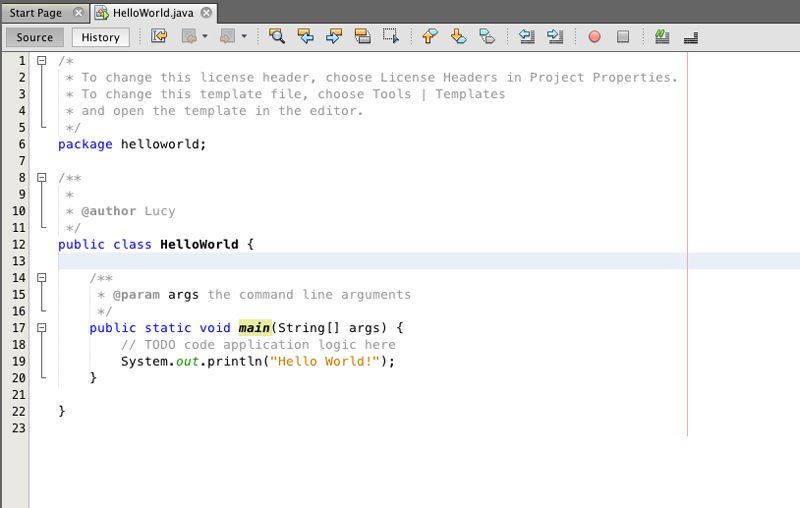
Task: Find Next Occurrence toolbar icon
Action: click(334, 36)
